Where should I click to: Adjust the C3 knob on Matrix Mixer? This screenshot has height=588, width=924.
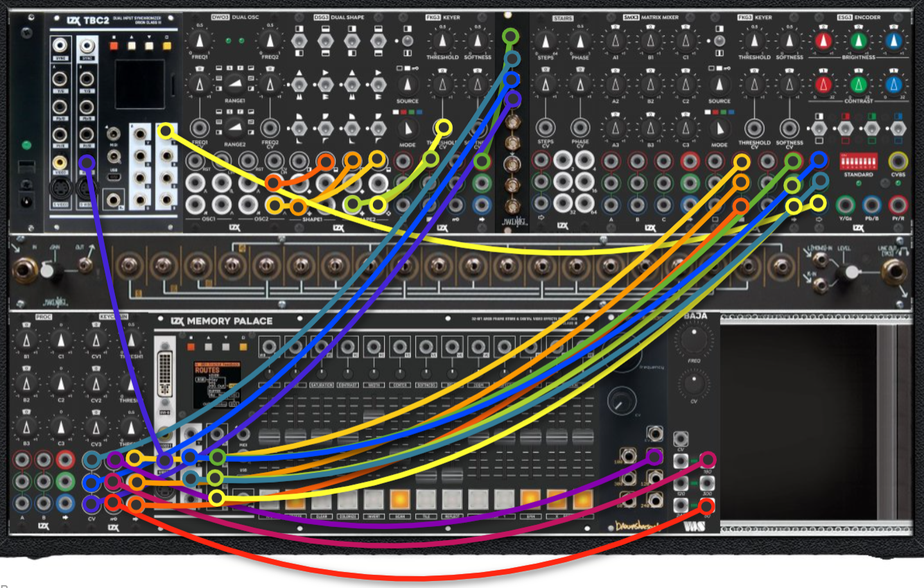tap(685, 128)
